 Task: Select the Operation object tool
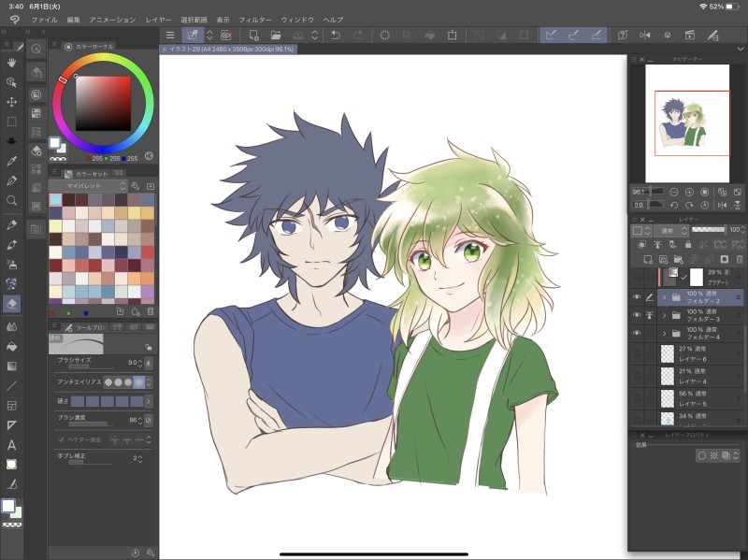tap(11, 82)
